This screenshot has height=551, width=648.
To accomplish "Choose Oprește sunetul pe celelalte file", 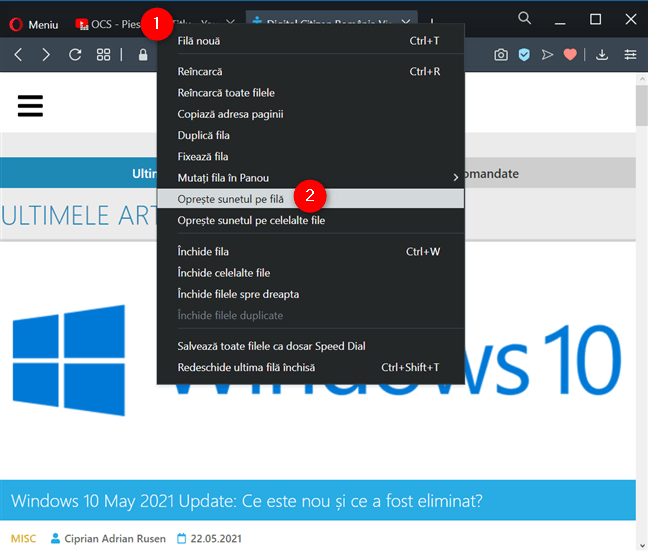I will 311,220.
